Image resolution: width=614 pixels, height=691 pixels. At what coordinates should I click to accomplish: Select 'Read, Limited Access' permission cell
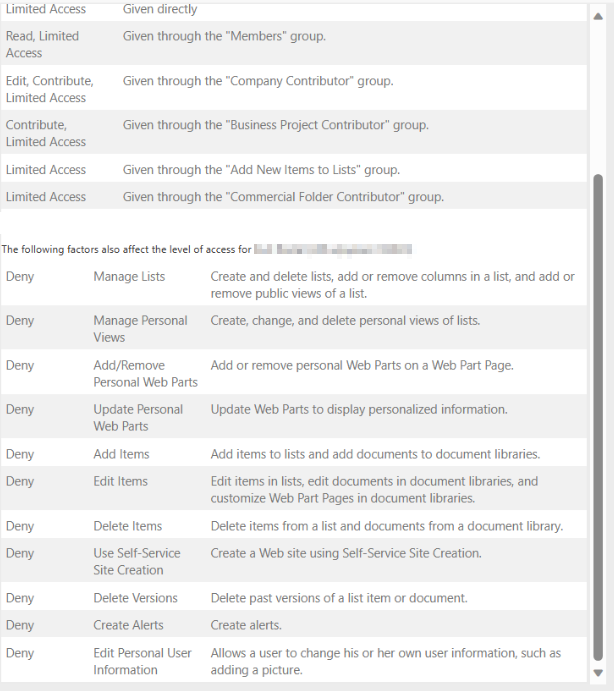[42, 44]
